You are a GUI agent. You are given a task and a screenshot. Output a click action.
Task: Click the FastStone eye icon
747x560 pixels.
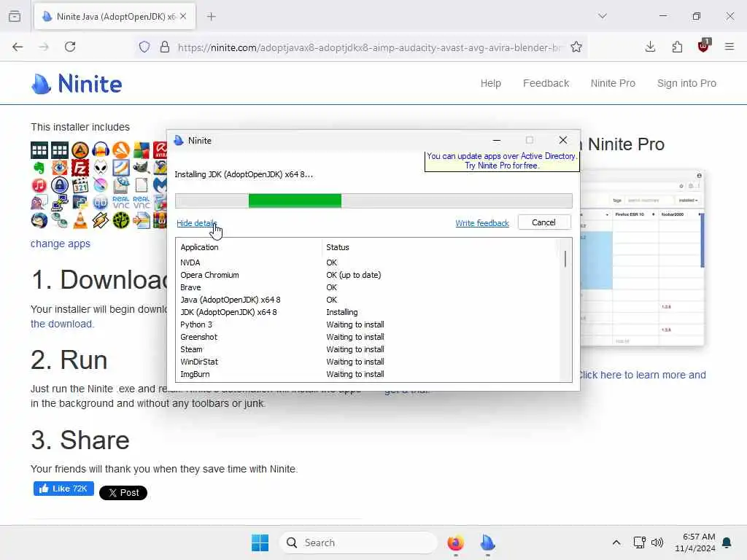click(x=60, y=168)
